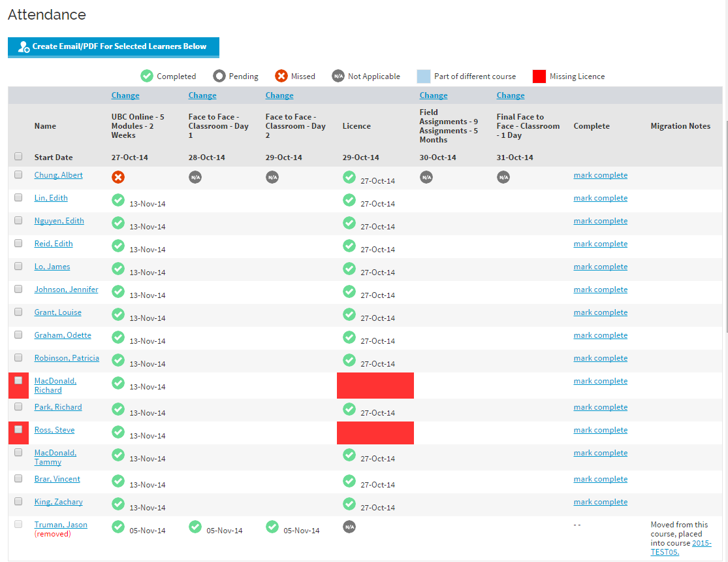Click Truman, Jason's Licence not-applicable icon
This screenshot has width=728, height=562.
click(x=349, y=527)
